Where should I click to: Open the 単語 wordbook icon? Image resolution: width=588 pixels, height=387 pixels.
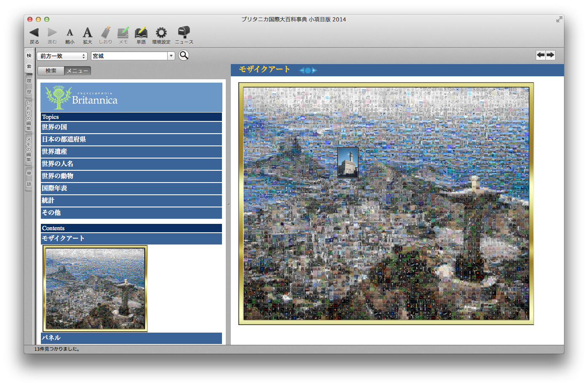pyautogui.click(x=141, y=33)
